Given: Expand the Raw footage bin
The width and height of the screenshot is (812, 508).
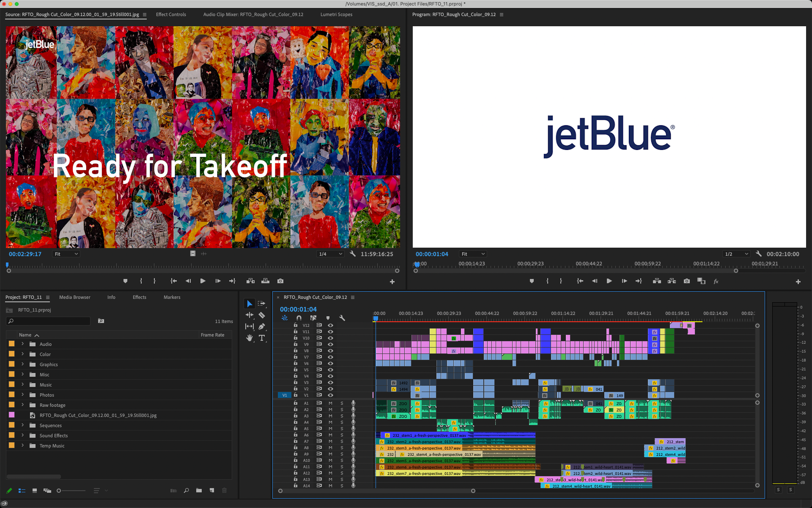Looking at the screenshot, I should (23, 405).
